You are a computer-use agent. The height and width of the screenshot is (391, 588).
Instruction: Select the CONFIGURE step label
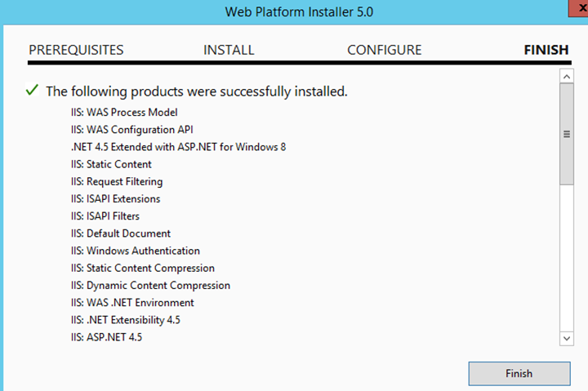pos(385,50)
